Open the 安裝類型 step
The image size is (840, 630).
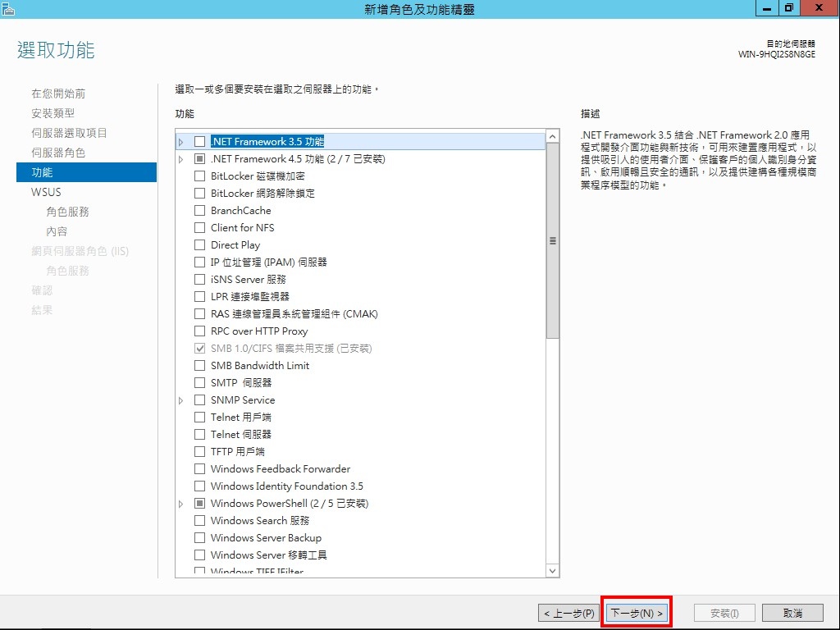coord(53,113)
